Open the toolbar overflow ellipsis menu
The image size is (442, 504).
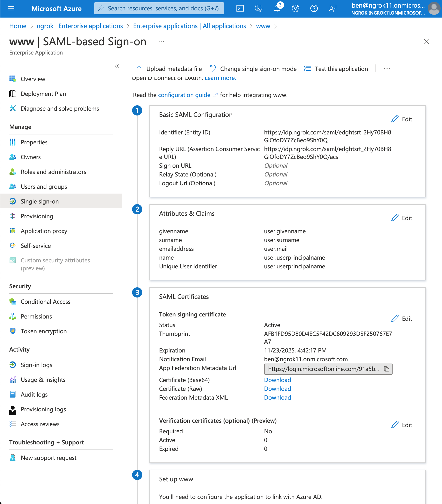[387, 69]
